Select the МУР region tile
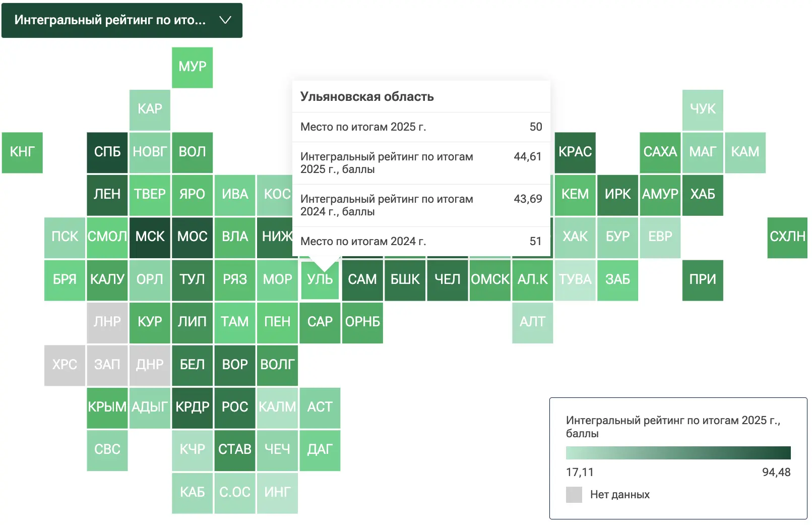 (x=192, y=68)
